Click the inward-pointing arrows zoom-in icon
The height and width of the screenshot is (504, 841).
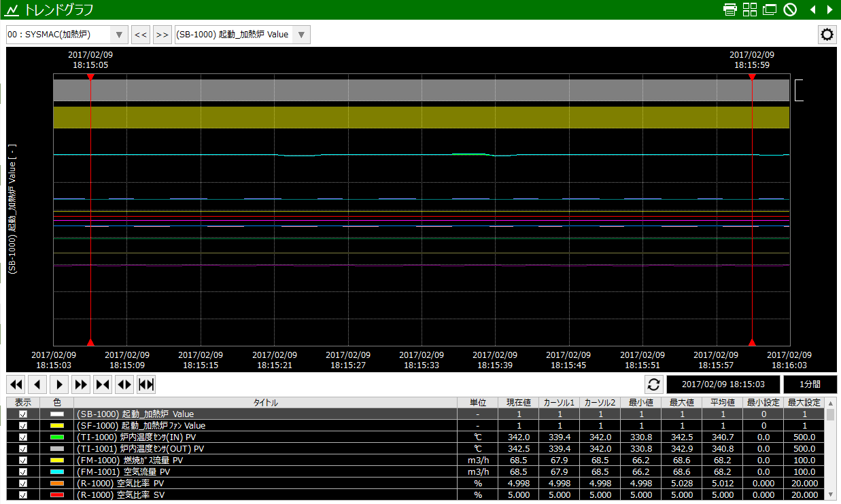pos(103,384)
